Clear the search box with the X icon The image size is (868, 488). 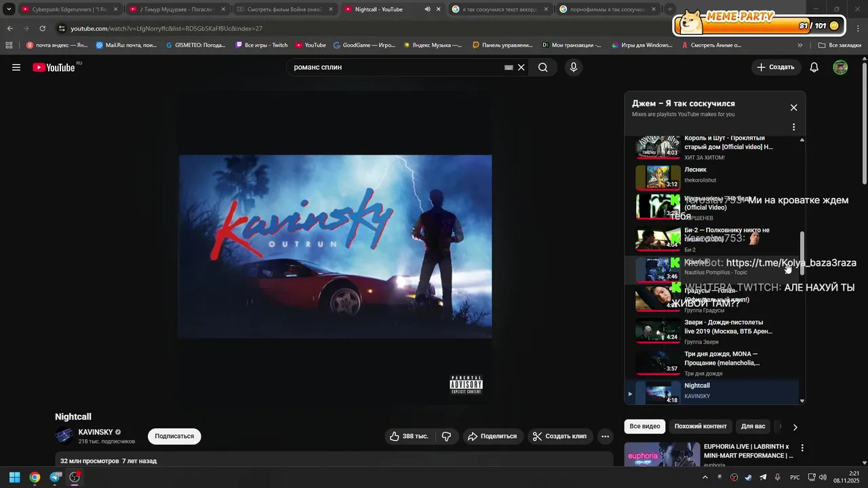[521, 67]
